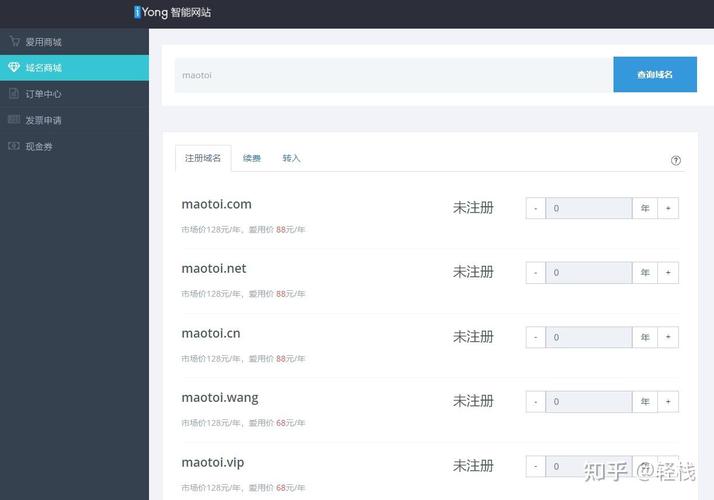Screen dimensions: 714x500
Task: Focus the domain search field containing maotoi
Action: tap(394, 75)
